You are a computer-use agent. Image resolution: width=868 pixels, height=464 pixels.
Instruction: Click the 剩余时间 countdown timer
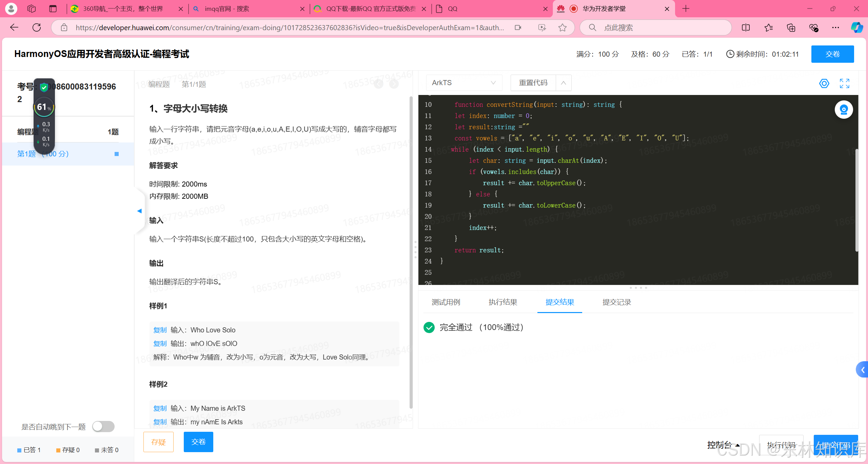(762, 54)
